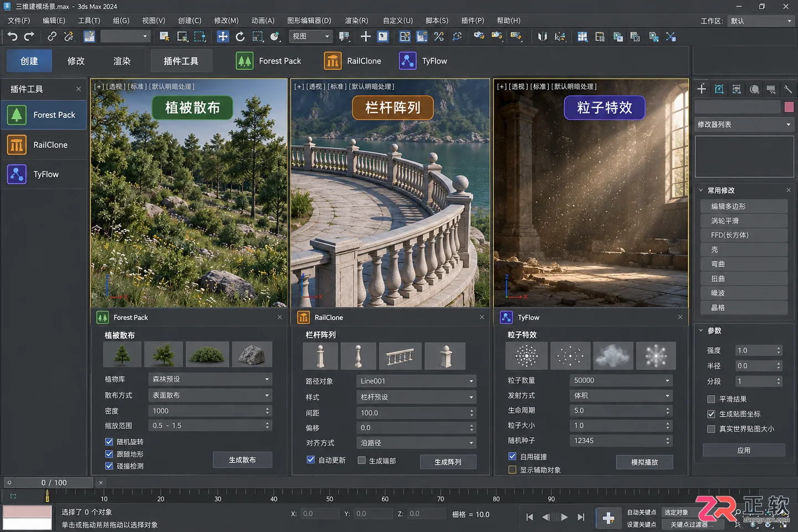Click the Undo arrow icon

[12, 37]
